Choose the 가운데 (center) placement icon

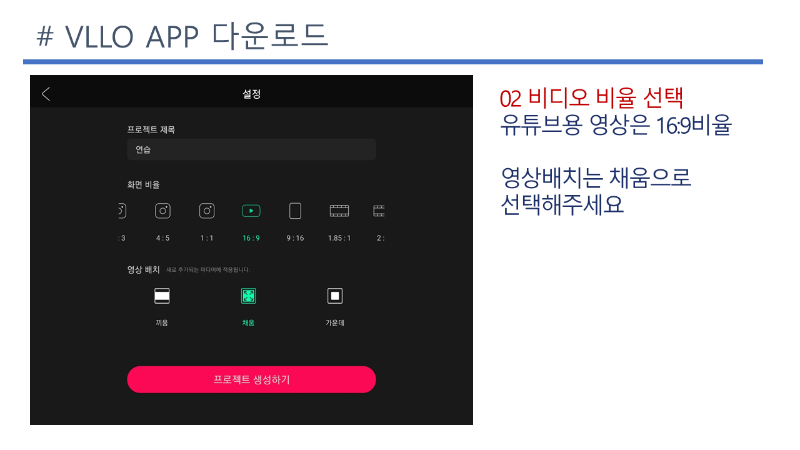click(x=335, y=296)
